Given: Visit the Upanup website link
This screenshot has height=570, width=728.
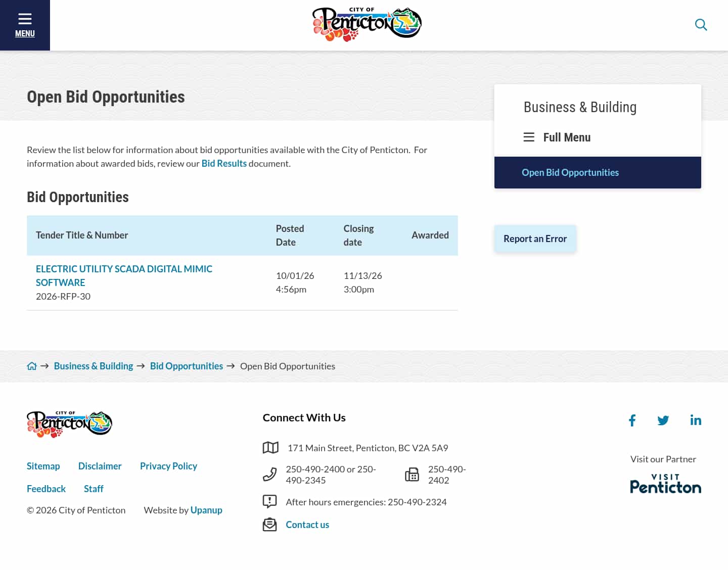Looking at the screenshot, I should coord(206,510).
